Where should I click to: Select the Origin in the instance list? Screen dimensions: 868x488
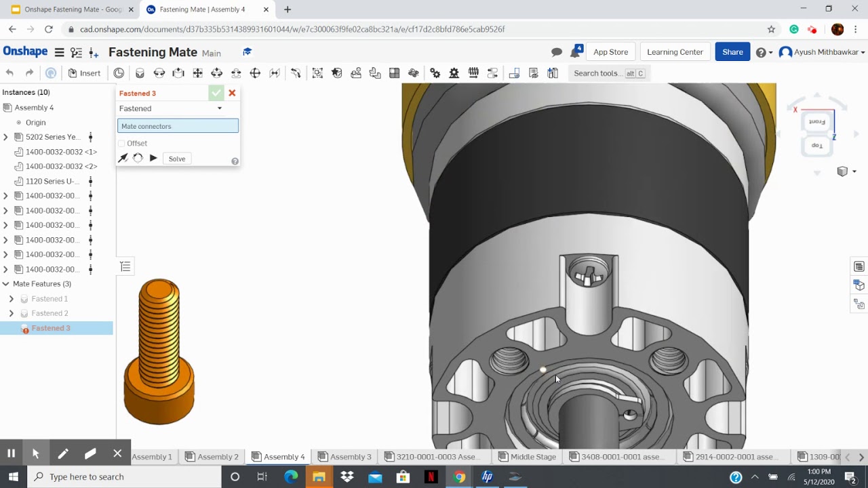click(x=35, y=123)
